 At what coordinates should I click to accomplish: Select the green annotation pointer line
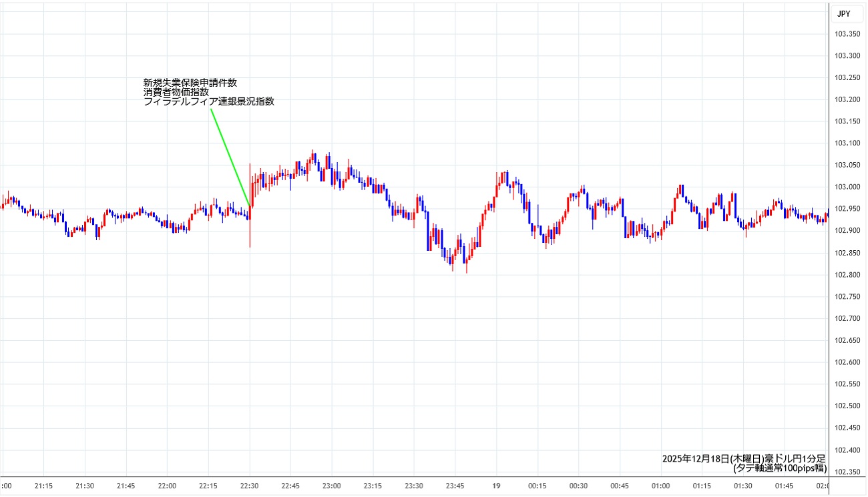[x=230, y=157]
